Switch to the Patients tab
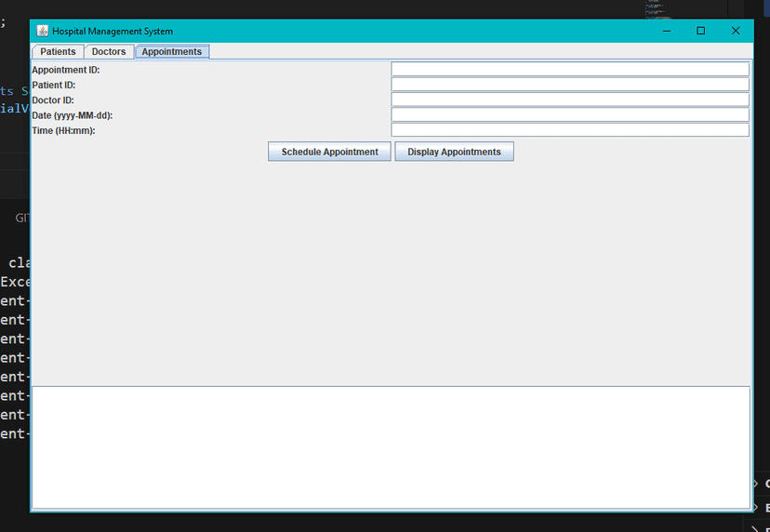 coord(58,51)
